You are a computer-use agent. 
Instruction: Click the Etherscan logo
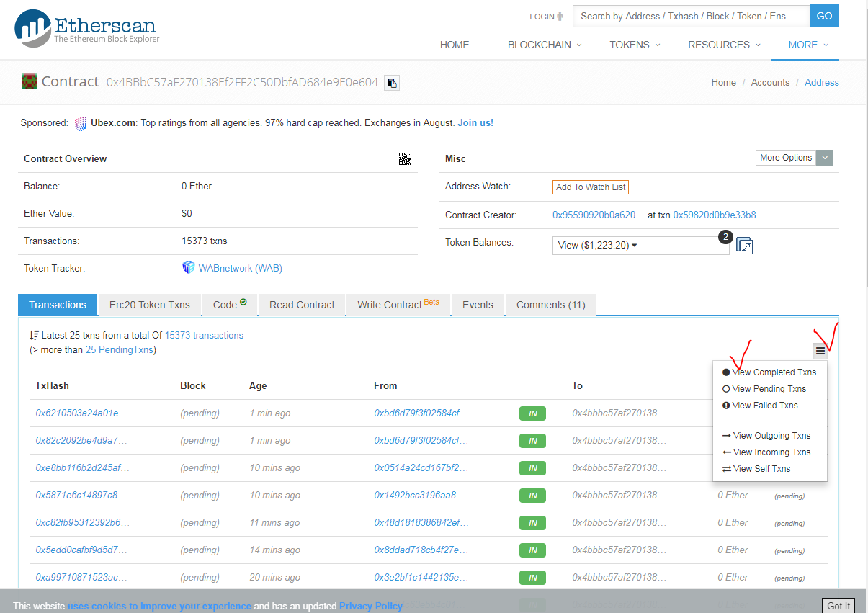click(x=87, y=27)
